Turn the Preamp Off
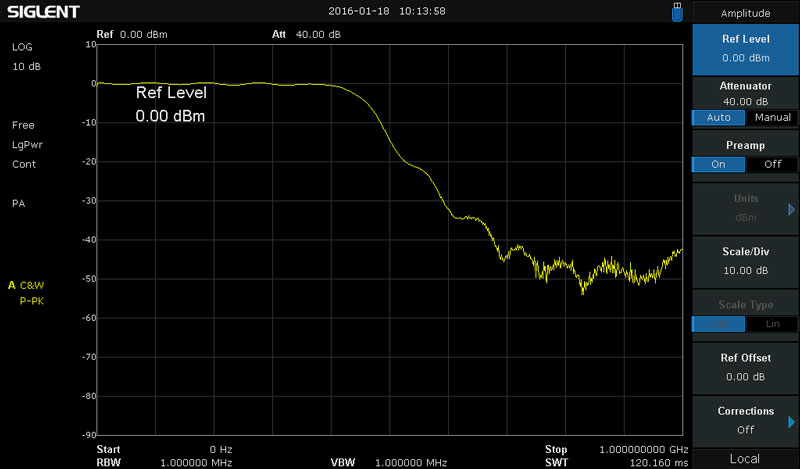 [772, 164]
